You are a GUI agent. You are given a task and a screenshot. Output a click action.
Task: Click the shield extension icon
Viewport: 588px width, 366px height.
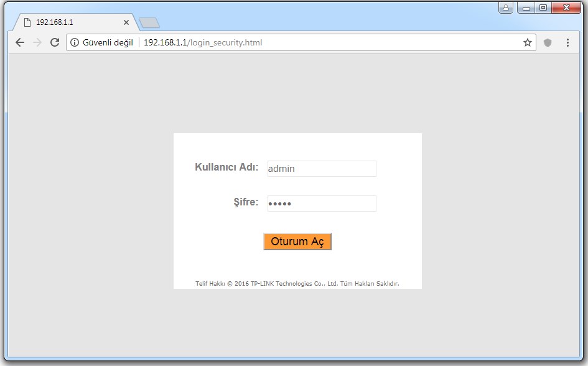click(548, 42)
